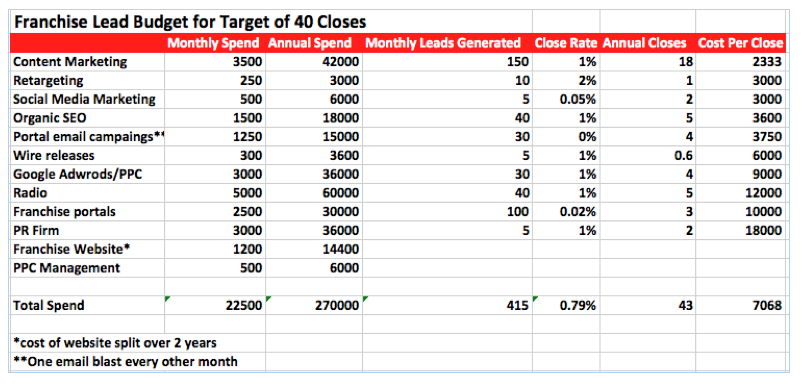This screenshot has width=802, height=385.
Task: Select the Cost Per Close header
Action: [740, 43]
